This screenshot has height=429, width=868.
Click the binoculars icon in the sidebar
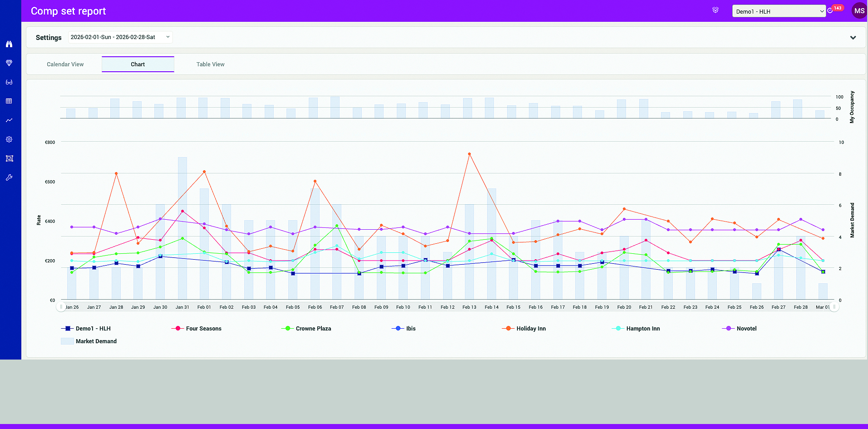9,44
